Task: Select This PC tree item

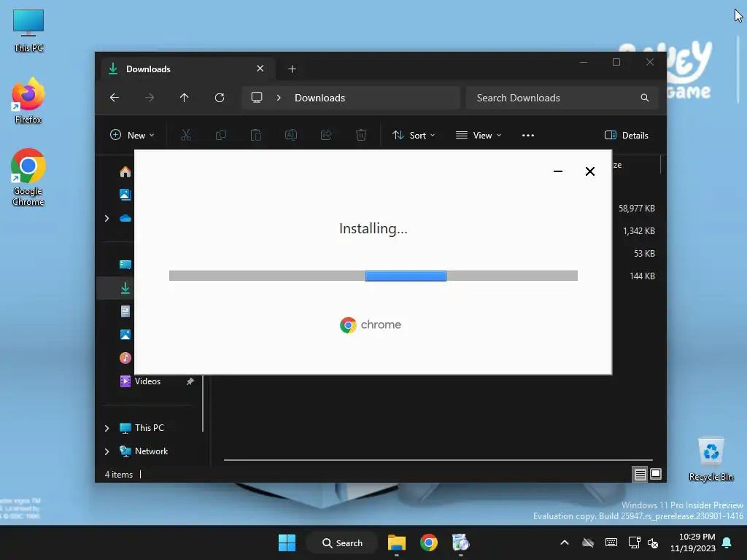Action: tap(149, 427)
